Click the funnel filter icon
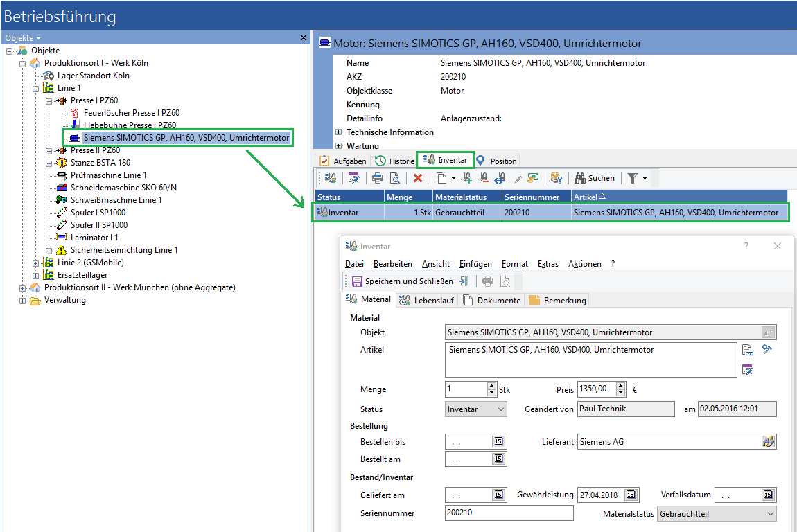Screen dimensions: 797x532 pos(632,178)
